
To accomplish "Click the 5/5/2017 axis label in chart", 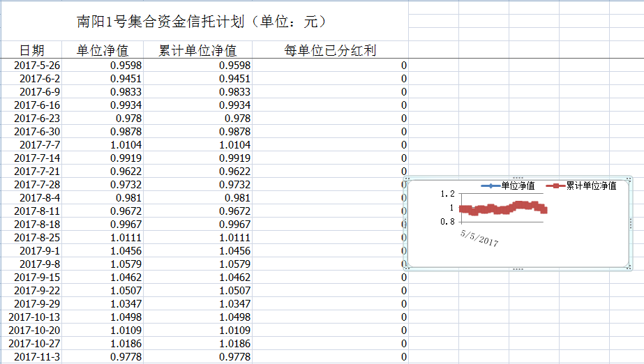I will [x=479, y=238].
